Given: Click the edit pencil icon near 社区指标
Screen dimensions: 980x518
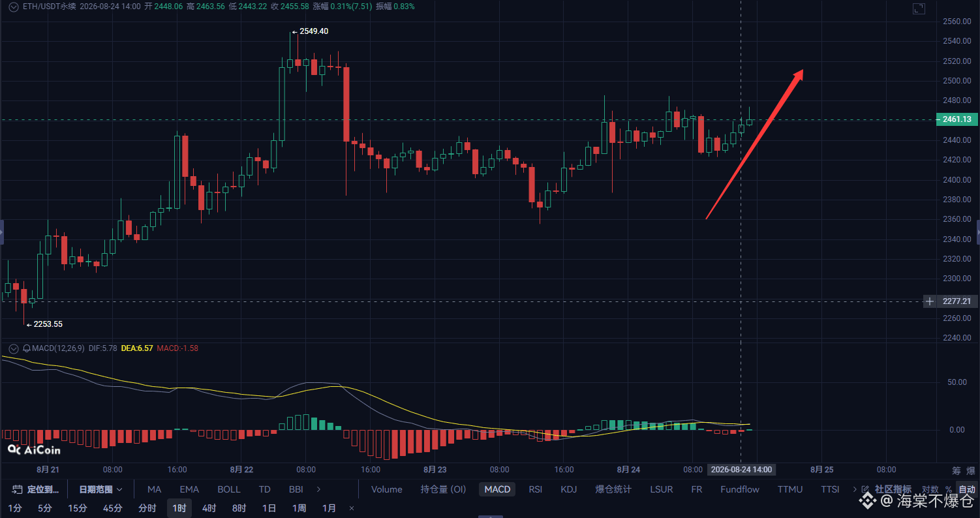Looking at the screenshot, I should point(866,489).
